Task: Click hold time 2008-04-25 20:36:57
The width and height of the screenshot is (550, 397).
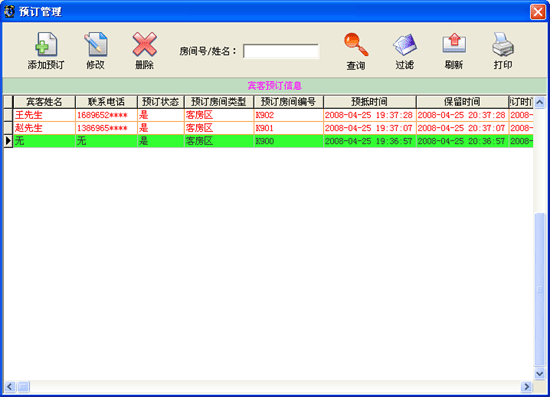Action: [462, 141]
